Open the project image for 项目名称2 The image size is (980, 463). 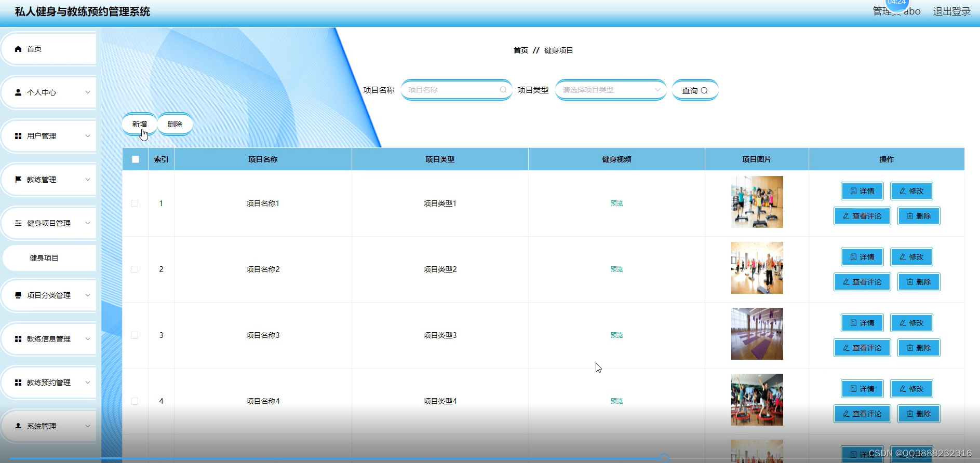[x=757, y=268]
